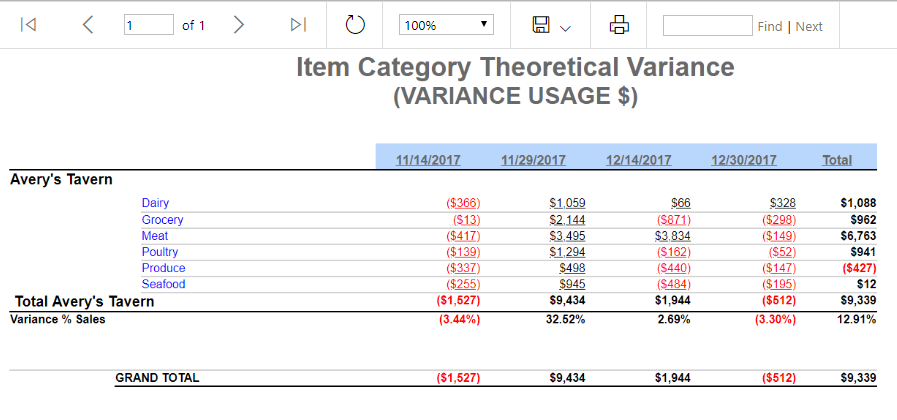Viewport: 897px width, 420px height.
Task: Sort by 11/14/2017 column header
Action: (x=428, y=160)
